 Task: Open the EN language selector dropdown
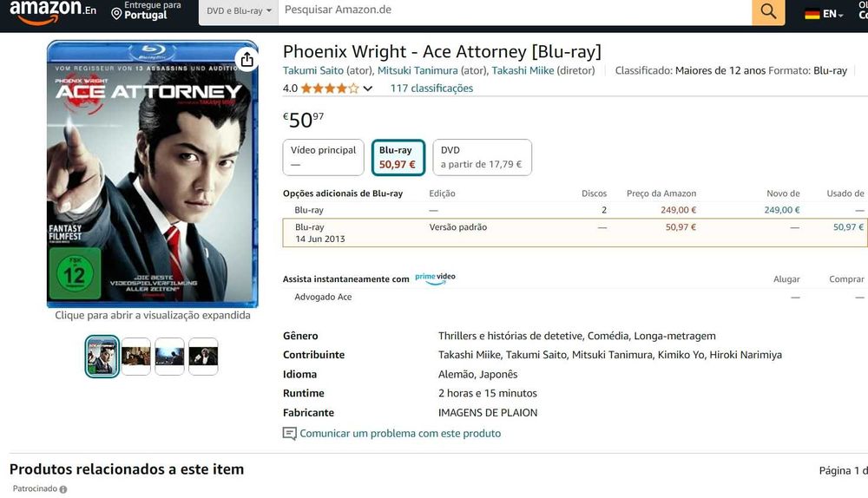tap(833, 14)
